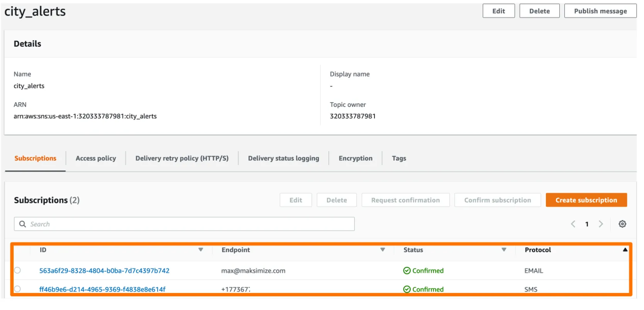
Task: Click Confirmed status icon for SMS subscription
Action: [x=407, y=289]
